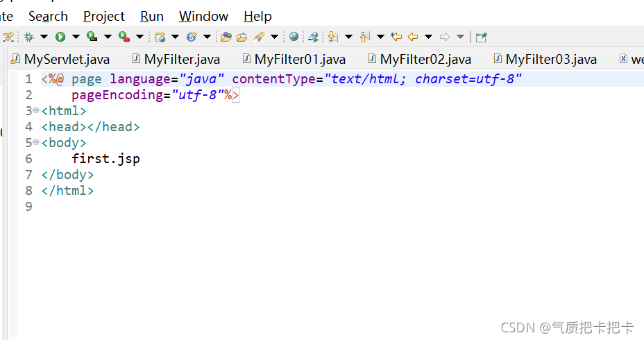Open the Web Browser globe icon
The image size is (644, 340).
click(x=294, y=37)
